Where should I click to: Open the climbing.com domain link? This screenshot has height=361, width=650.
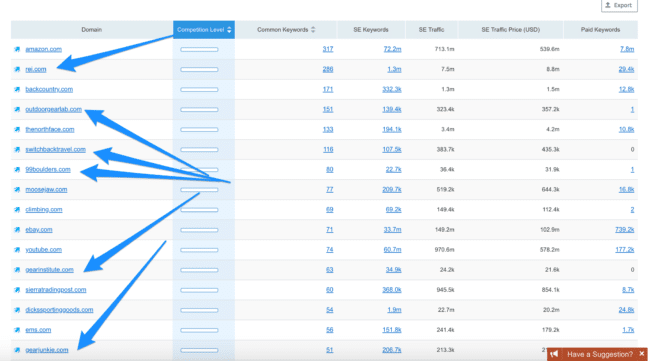(44, 210)
